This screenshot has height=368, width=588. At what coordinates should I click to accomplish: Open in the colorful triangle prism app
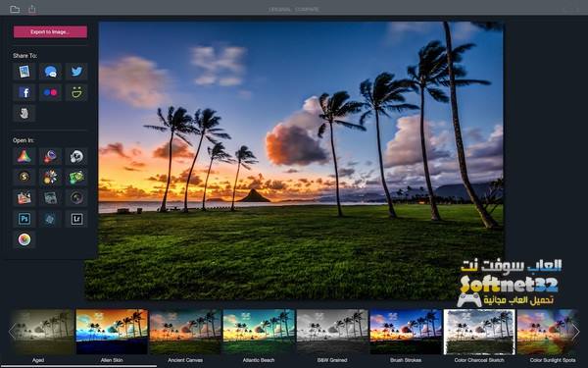pyautogui.click(x=24, y=156)
